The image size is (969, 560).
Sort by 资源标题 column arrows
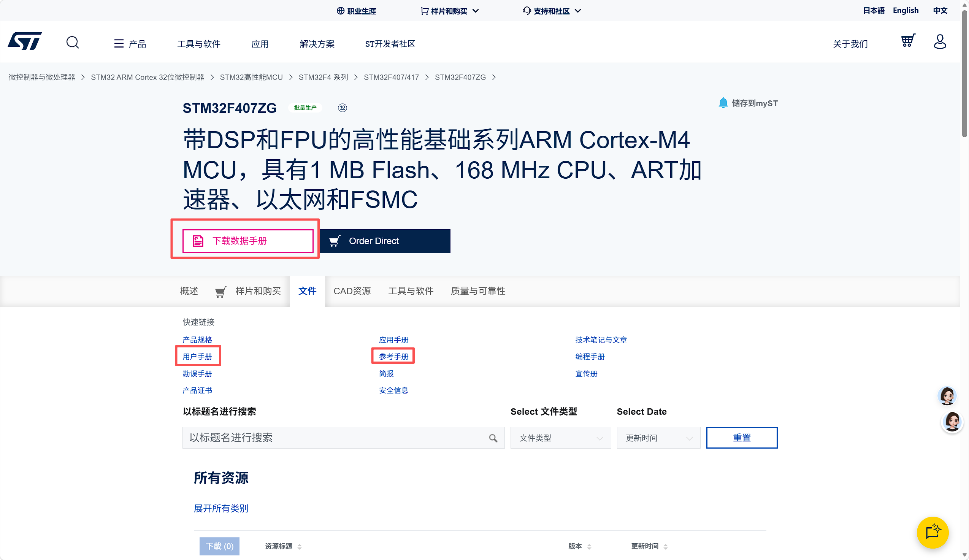pyautogui.click(x=300, y=547)
